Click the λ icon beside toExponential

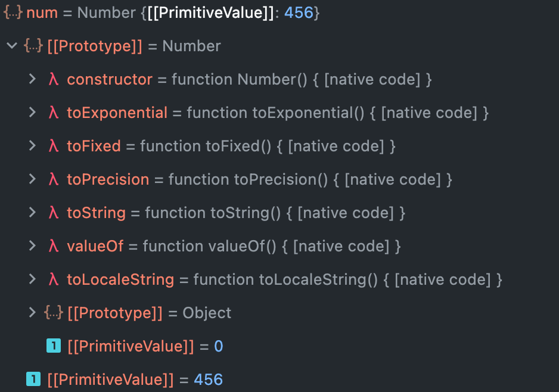(54, 113)
